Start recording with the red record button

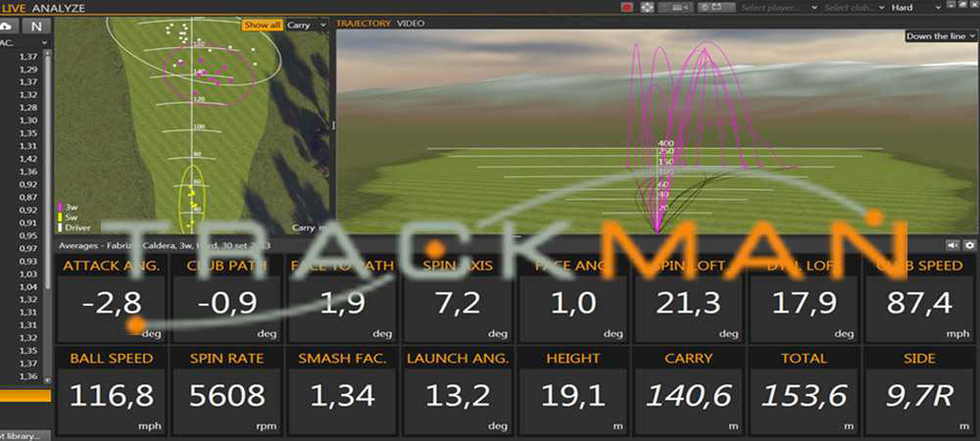point(627,8)
